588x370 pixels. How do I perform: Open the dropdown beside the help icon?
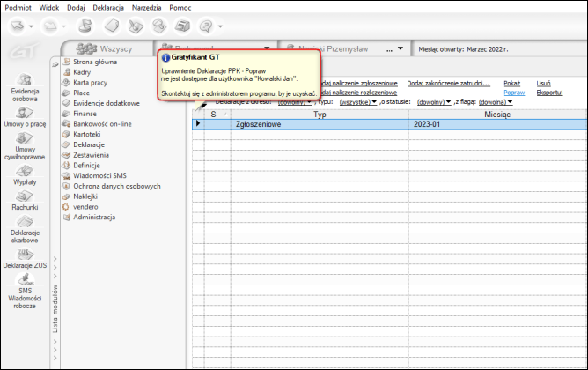pos(220,26)
